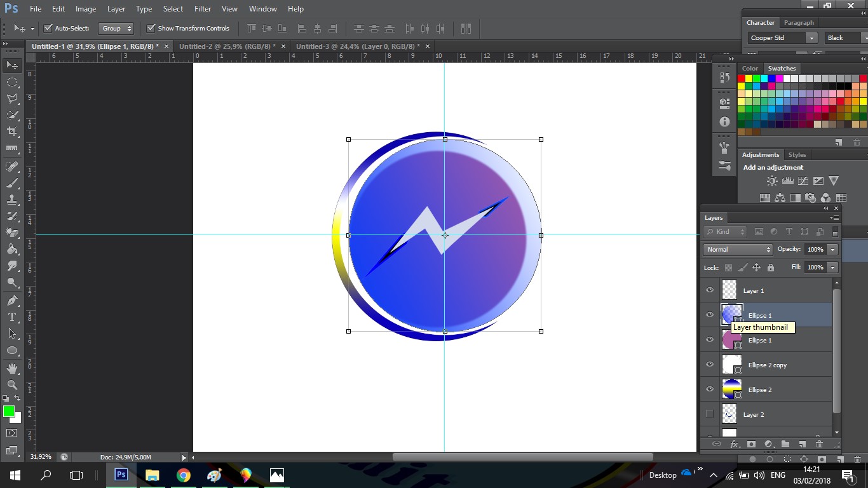Hide the Layer 1 layer
This screenshot has height=488, width=868.
pyautogui.click(x=710, y=290)
